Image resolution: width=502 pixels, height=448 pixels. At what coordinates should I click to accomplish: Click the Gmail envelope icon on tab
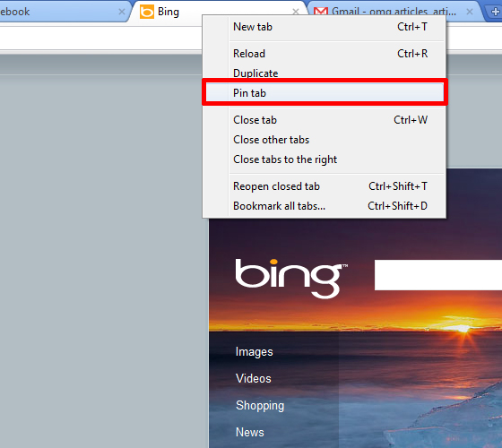[321, 12]
